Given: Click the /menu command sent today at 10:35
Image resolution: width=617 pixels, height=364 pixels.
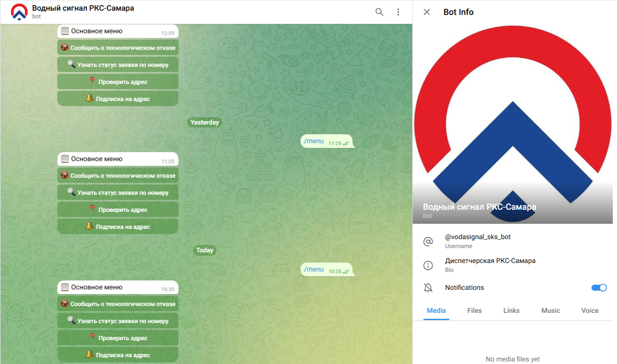Looking at the screenshot, I should click(x=314, y=269).
